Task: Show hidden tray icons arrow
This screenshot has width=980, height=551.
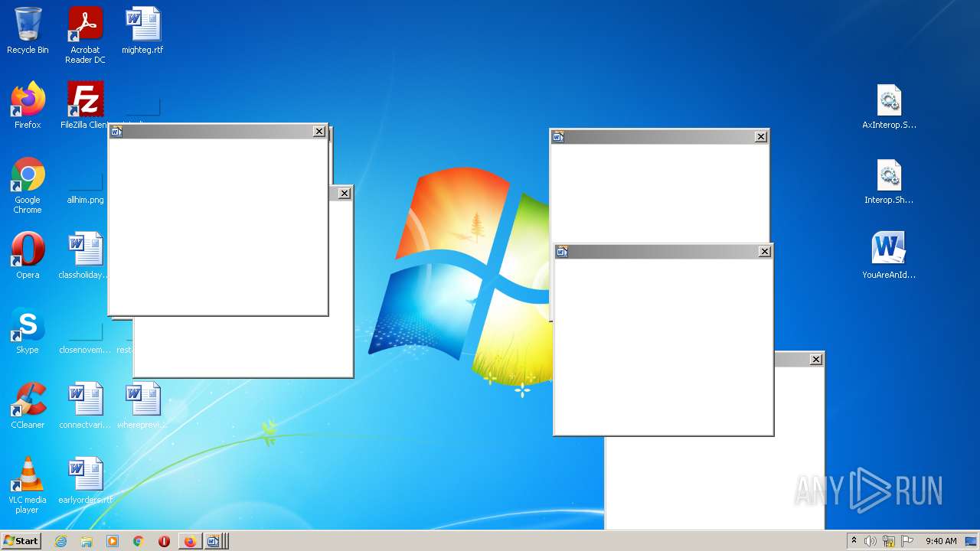Action: click(x=854, y=541)
